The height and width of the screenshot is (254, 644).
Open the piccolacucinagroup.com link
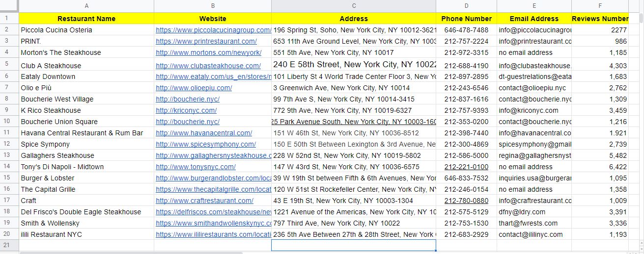[213, 30]
